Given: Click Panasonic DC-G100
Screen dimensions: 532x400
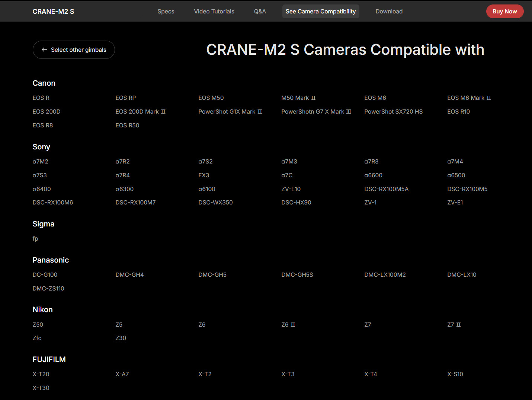Looking at the screenshot, I should [45, 275].
